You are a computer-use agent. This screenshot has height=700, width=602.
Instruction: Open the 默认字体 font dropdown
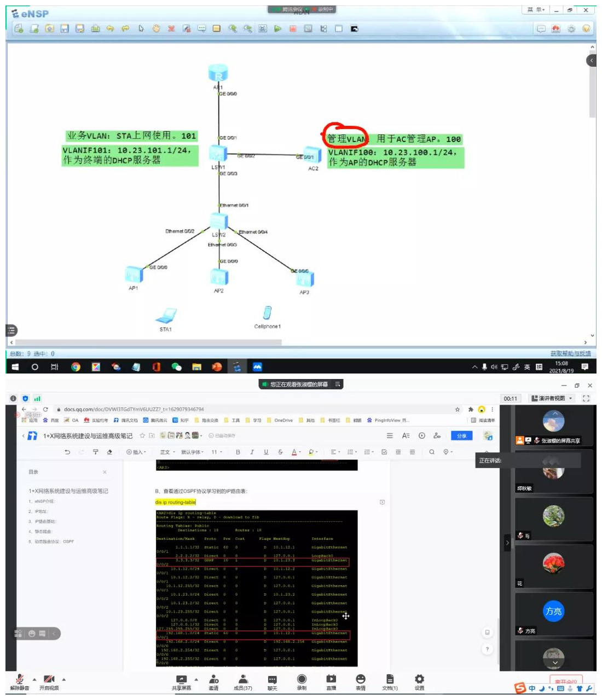pos(192,452)
